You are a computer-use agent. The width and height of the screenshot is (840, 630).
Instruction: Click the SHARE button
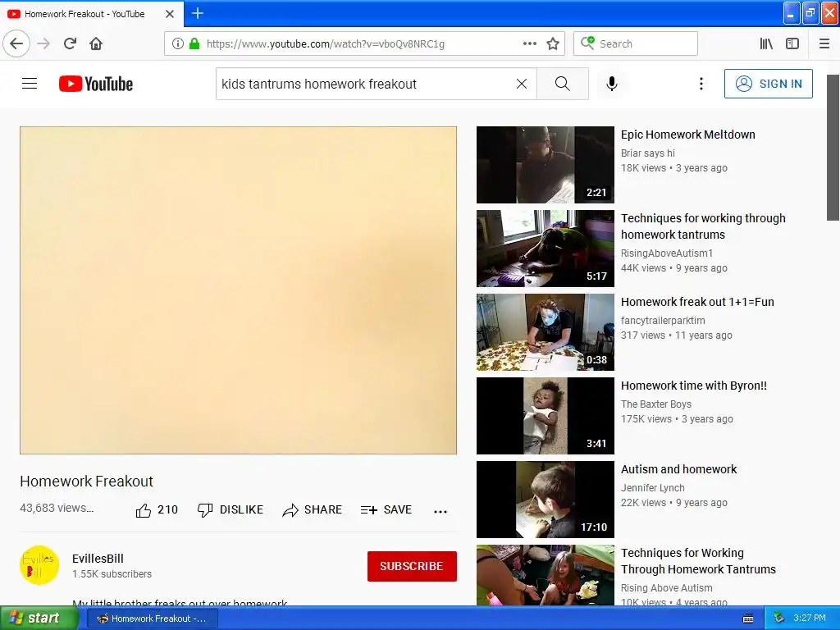(312, 510)
